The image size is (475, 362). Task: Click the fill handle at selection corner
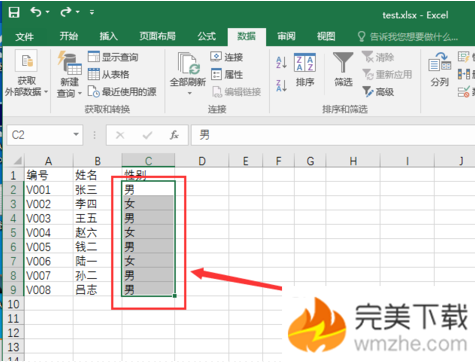175,296
